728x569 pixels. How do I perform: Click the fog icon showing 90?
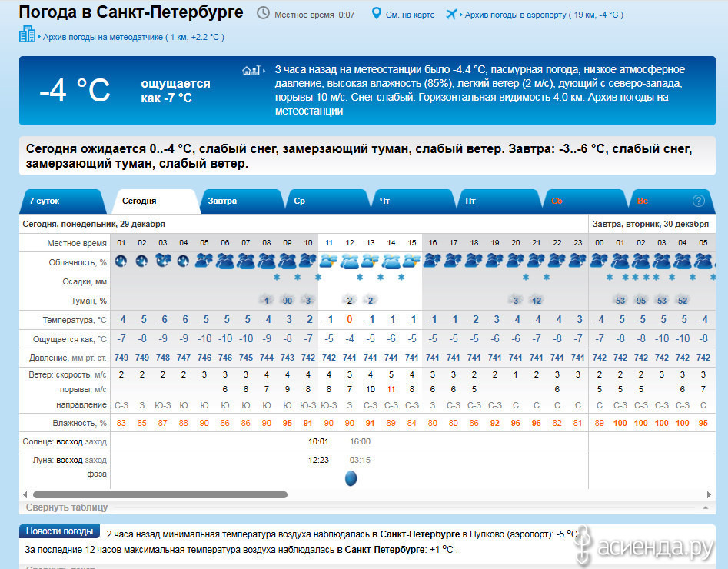click(288, 300)
